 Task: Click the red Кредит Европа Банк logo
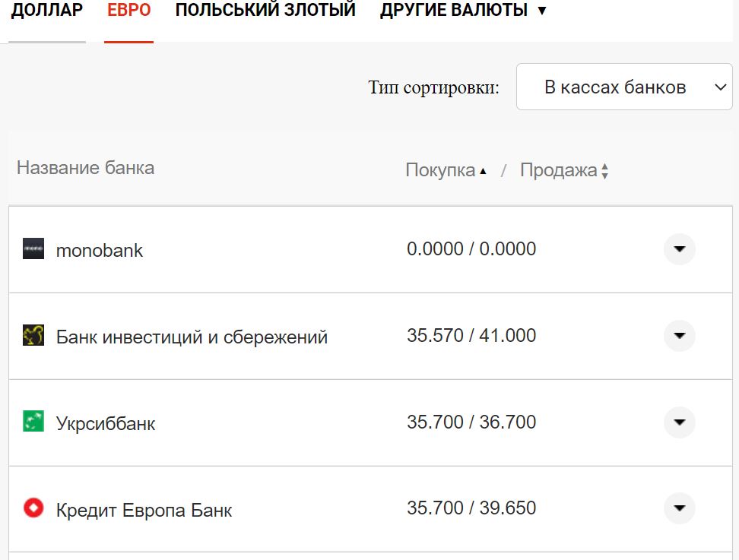(x=33, y=508)
